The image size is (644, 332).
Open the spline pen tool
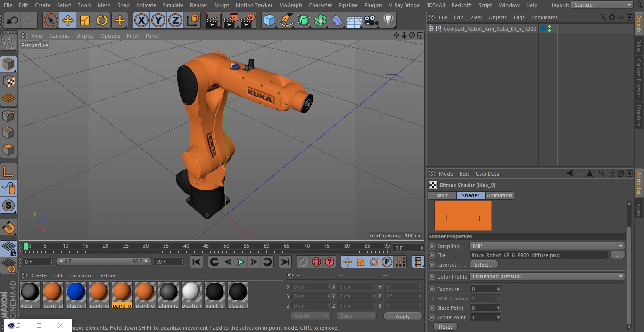[286, 21]
